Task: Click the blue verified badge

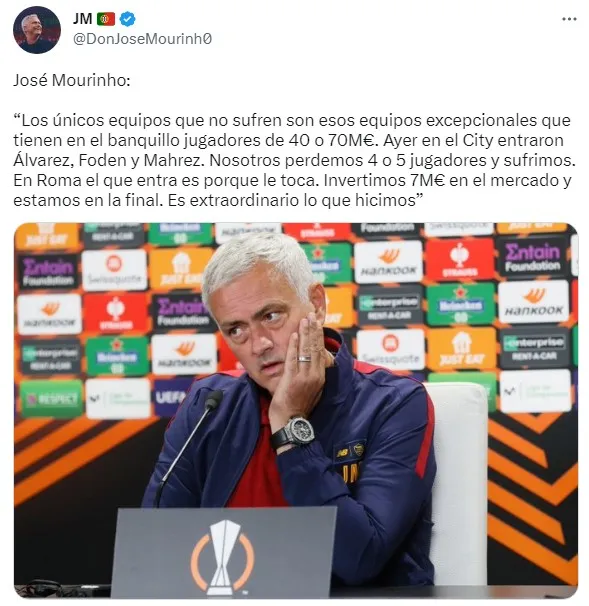Action: [128, 19]
